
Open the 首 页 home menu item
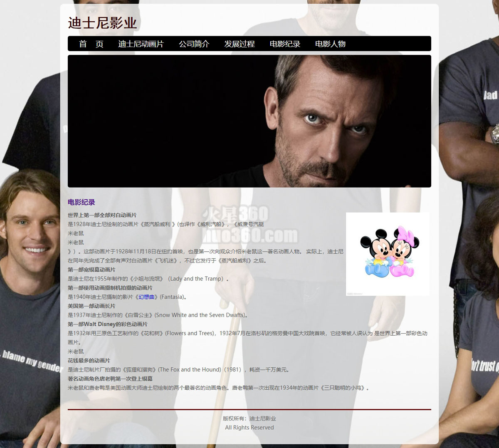pos(91,44)
